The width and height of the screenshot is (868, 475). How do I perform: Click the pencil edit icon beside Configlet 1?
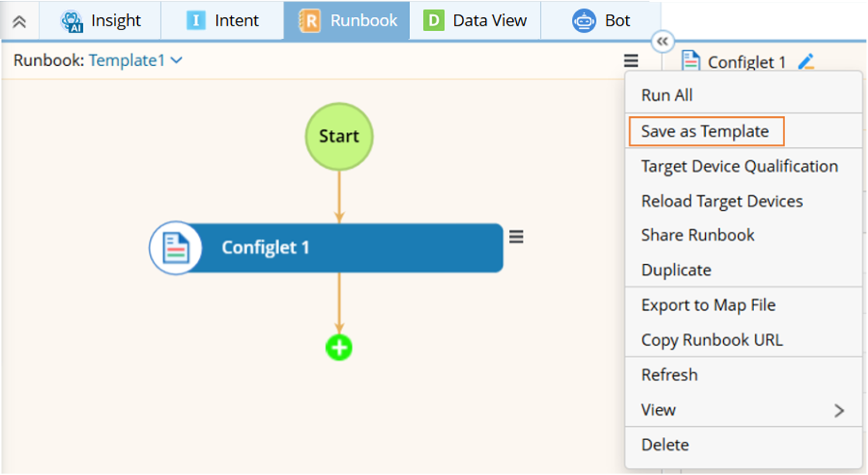point(806,62)
